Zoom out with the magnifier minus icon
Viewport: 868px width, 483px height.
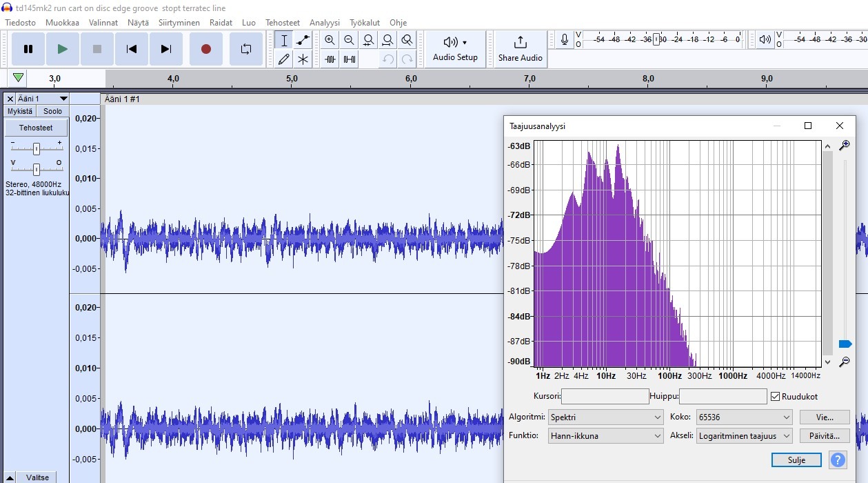[350, 40]
